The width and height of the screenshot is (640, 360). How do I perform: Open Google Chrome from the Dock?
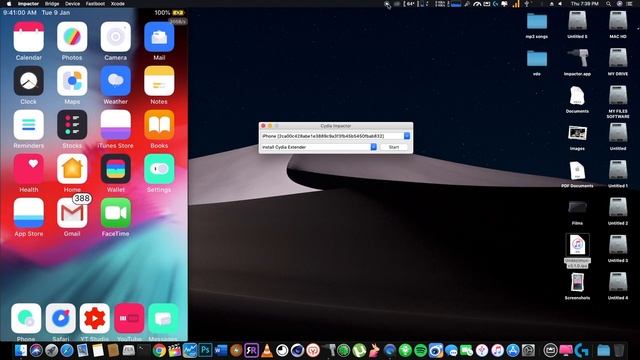pyautogui.click(x=159, y=350)
